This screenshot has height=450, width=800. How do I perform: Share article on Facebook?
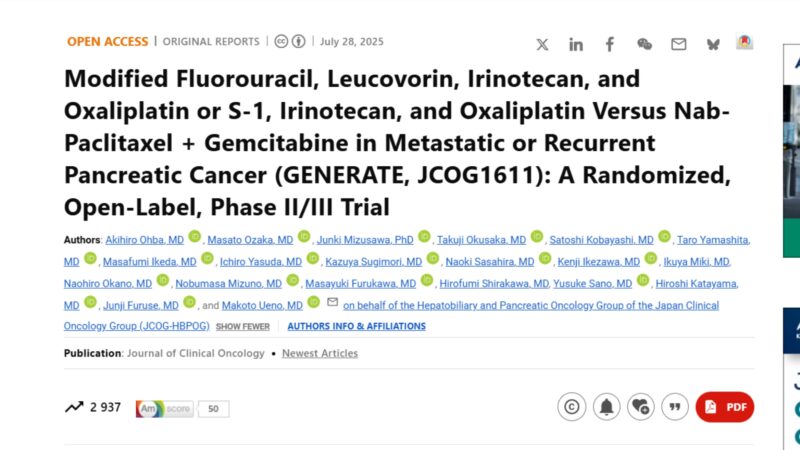pos(610,45)
